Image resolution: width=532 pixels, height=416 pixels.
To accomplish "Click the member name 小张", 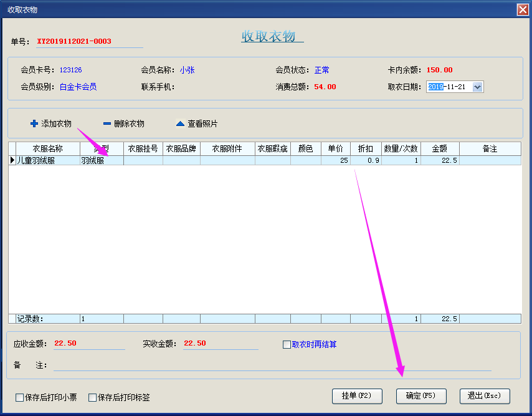I will coord(188,70).
